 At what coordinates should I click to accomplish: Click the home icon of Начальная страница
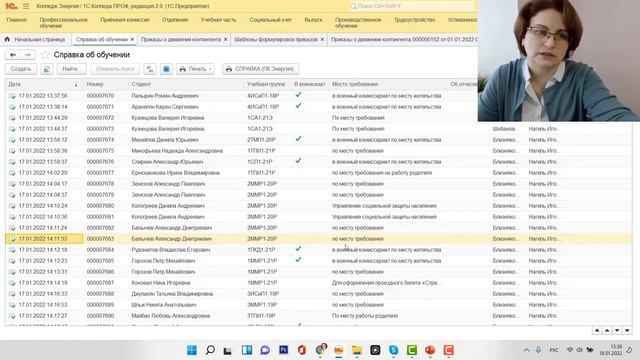[x=7, y=39]
